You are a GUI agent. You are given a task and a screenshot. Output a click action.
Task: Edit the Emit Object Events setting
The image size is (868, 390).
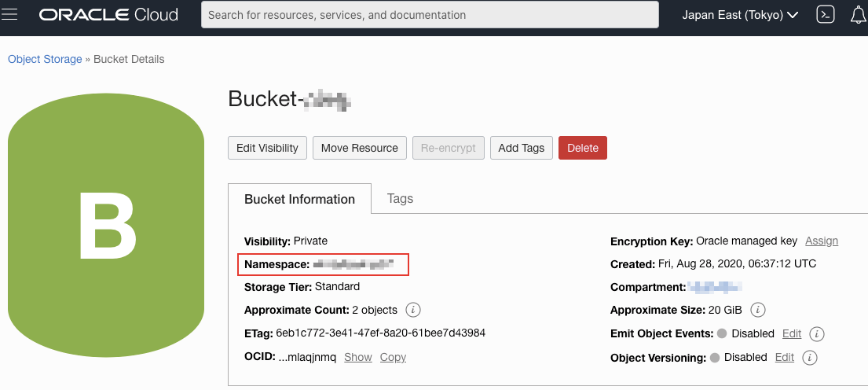pos(792,333)
